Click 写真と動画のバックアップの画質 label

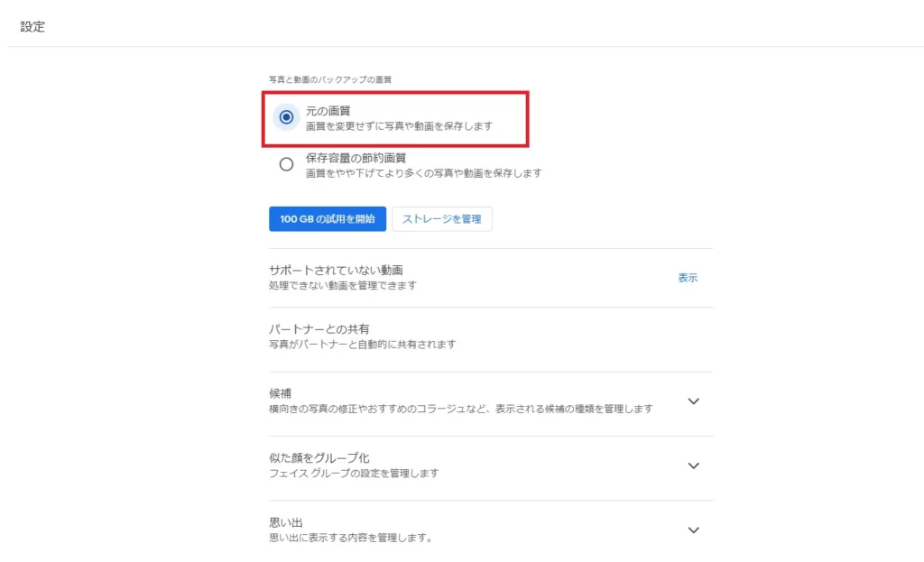(330, 79)
